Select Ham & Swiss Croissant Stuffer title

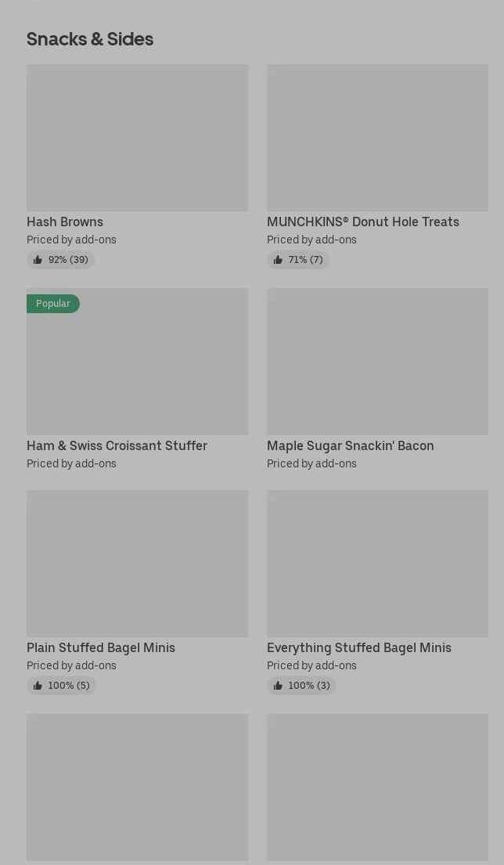click(117, 446)
